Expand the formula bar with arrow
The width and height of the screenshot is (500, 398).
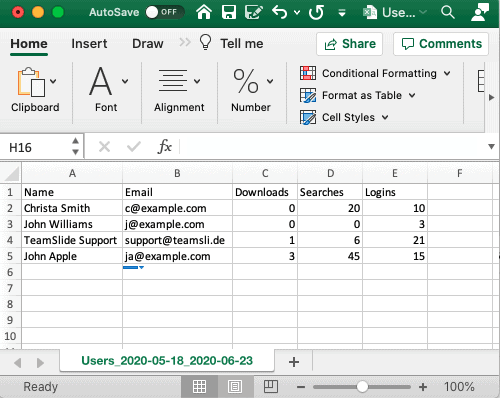click(491, 147)
